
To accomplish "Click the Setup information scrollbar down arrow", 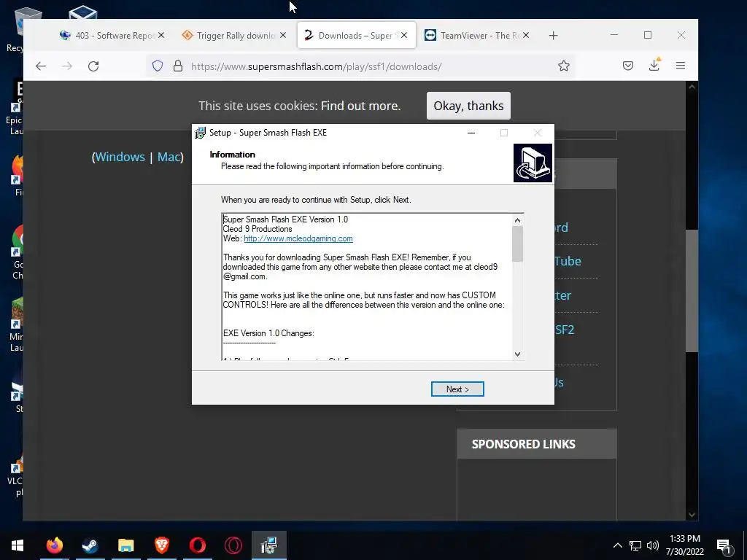I will click(517, 354).
